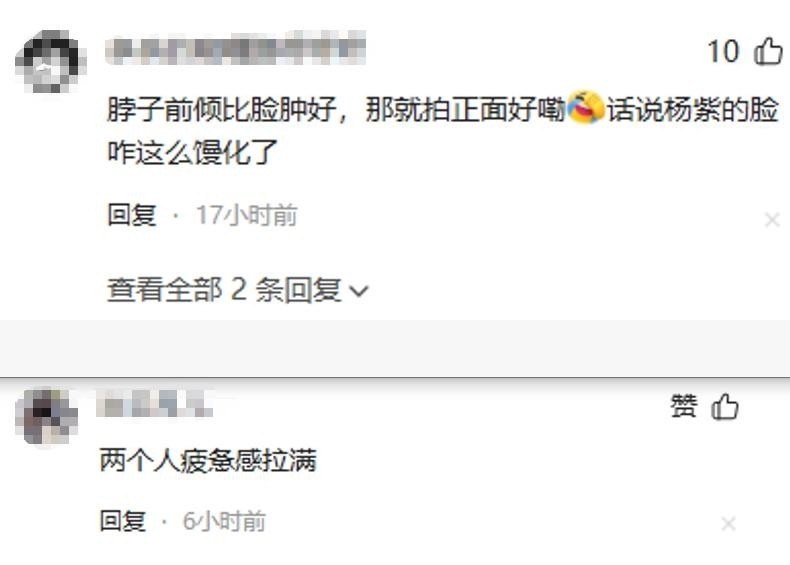Click the text 咋这么馒化了
The image size is (790, 565).
(192, 152)
